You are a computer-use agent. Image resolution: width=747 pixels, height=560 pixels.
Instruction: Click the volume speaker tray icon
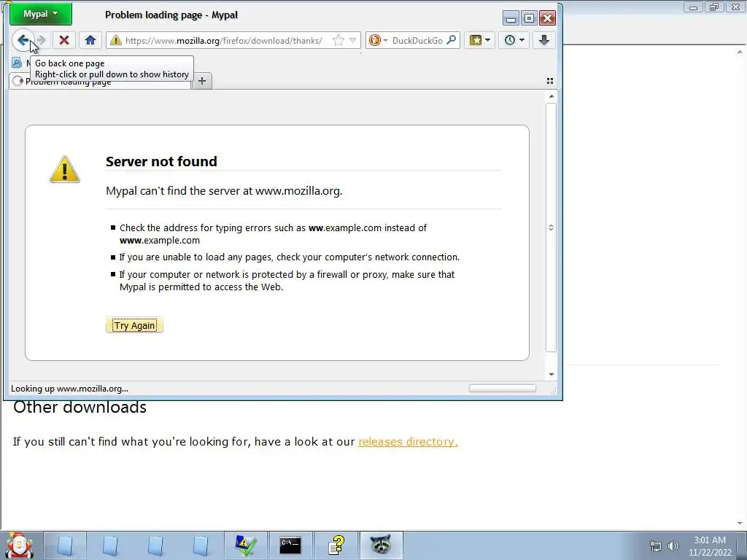click(x=673, y=546)
